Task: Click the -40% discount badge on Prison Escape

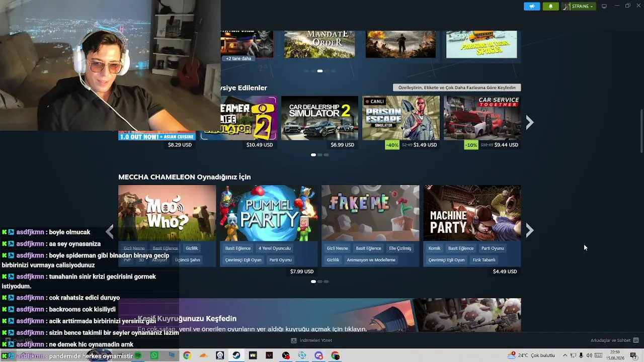Action: [x=392, y=145]
